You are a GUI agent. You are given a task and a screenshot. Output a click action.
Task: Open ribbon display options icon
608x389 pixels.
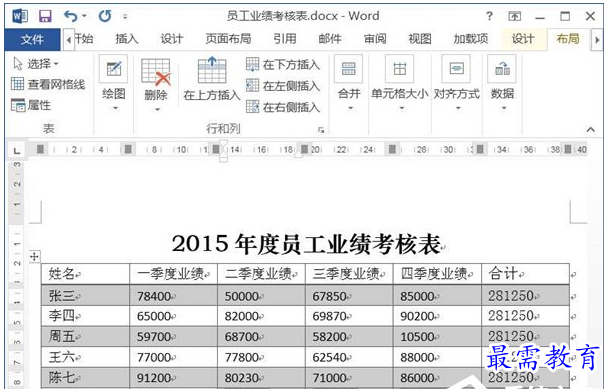(515, 16)
